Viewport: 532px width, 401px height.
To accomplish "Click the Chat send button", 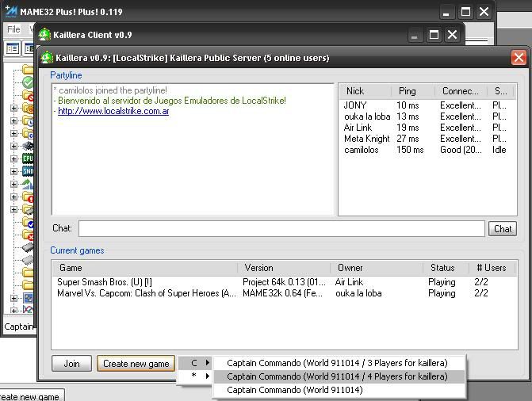I will coord(503,229).
